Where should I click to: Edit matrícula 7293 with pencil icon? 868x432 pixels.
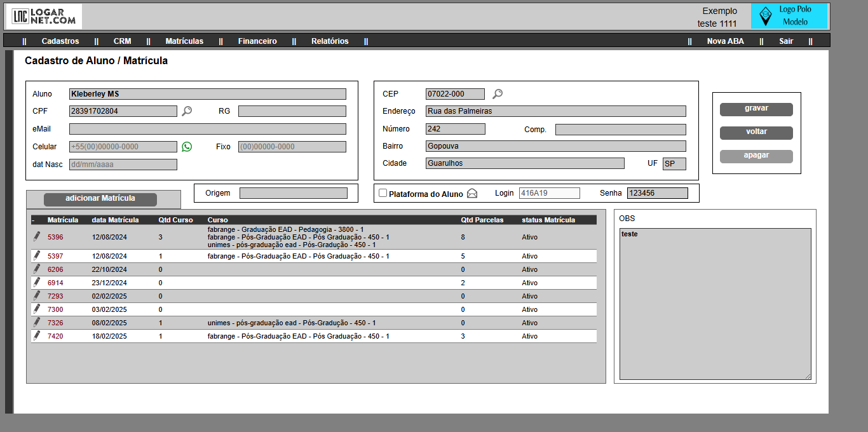coord(36,295)
